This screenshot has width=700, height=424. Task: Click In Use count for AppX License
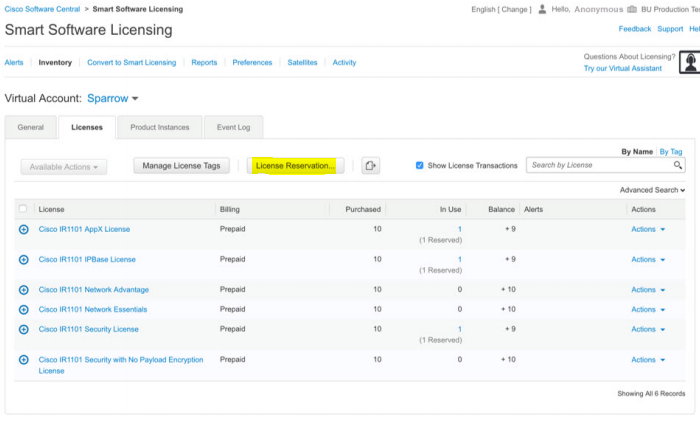coord(459,229)
